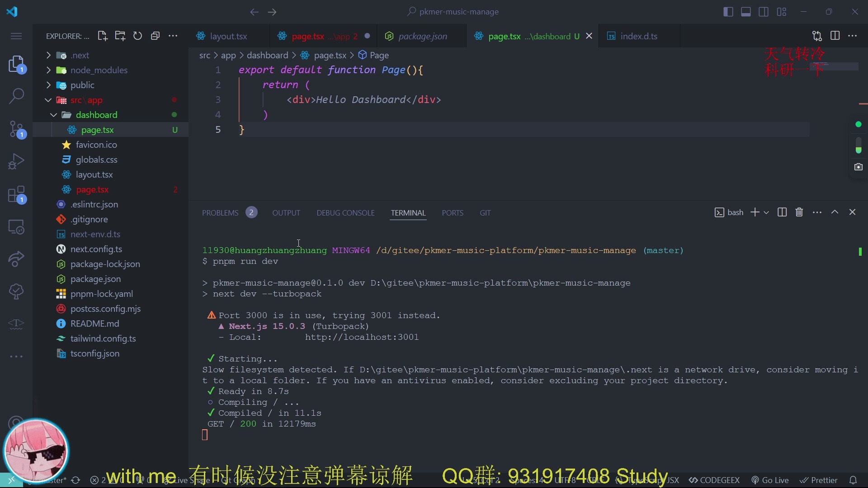868x488 pixels.
Task: Switch to layout.tsx editor tab
Action: [x=229, y=36]
